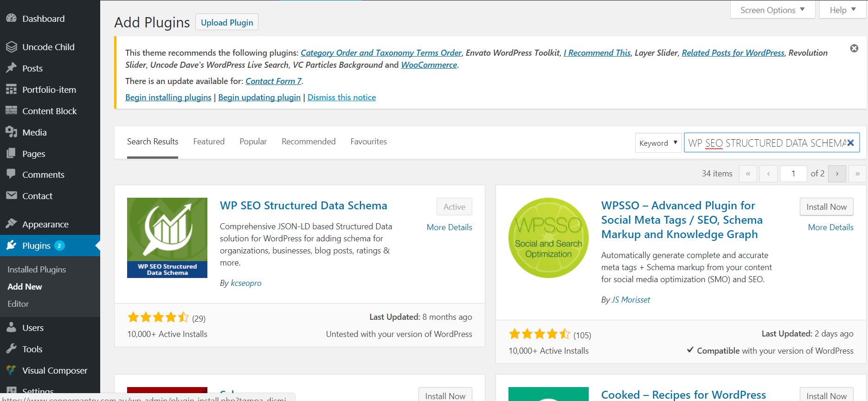Image resolution: width=868 pixels, height=401 pixels.
Task: Click the Uncode Child layers icon
Action: (x=11, y=47)
